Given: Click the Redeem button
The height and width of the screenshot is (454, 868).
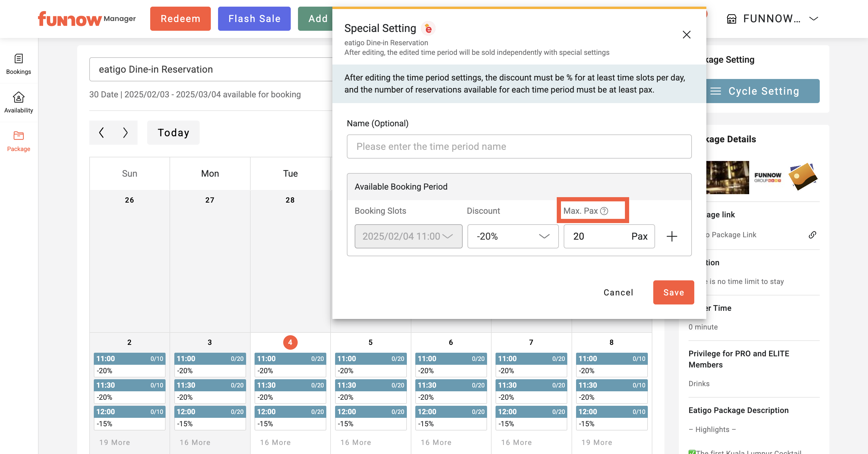Looking at the screenshot, I should click(x=180, y=18).
